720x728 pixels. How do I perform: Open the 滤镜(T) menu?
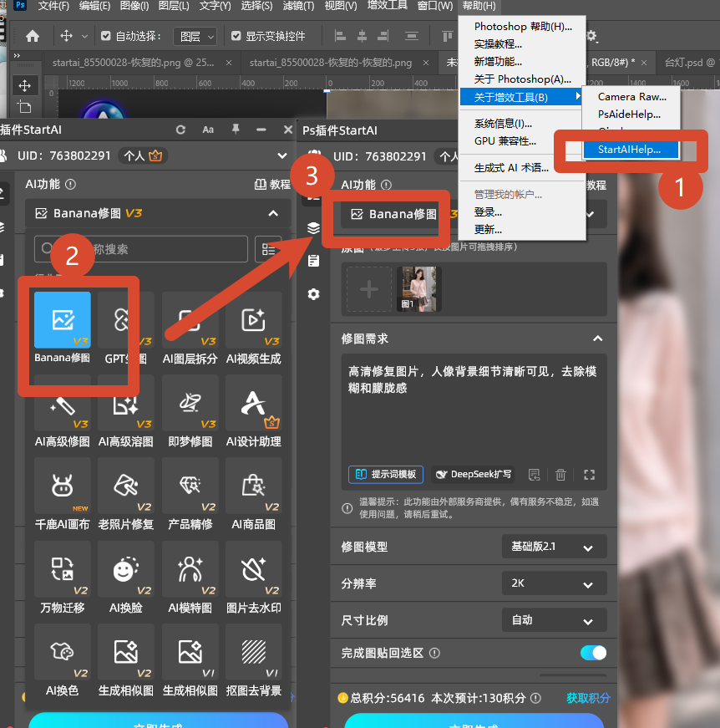tap(298, 6)
